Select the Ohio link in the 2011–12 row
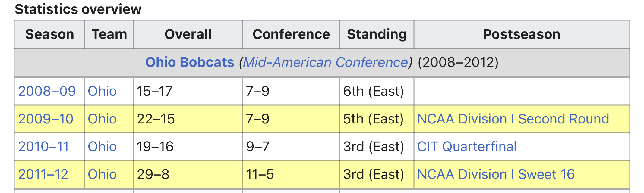 click(102, 174)
